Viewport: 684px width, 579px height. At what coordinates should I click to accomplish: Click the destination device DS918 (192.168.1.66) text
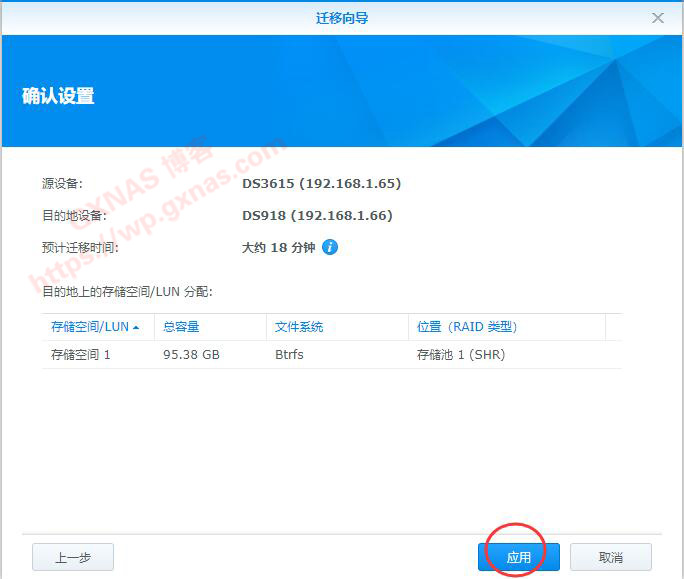[x=317, y=215]
